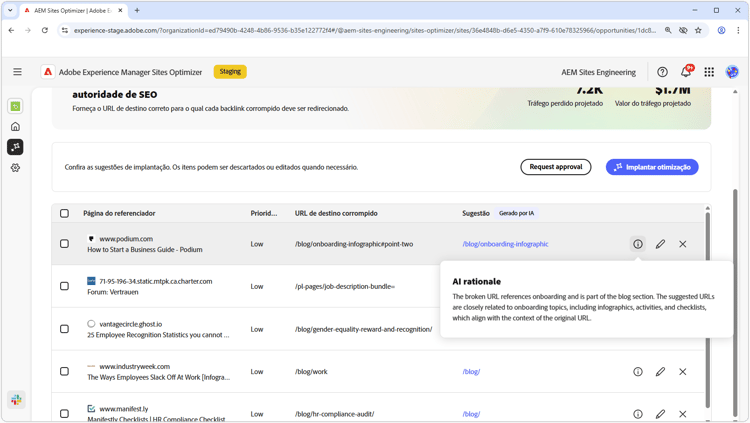The height and width of the screenshot is (423, 750).
Task: Open /blog/onboarding-infographic suggestion link
Action: point(505,244)
